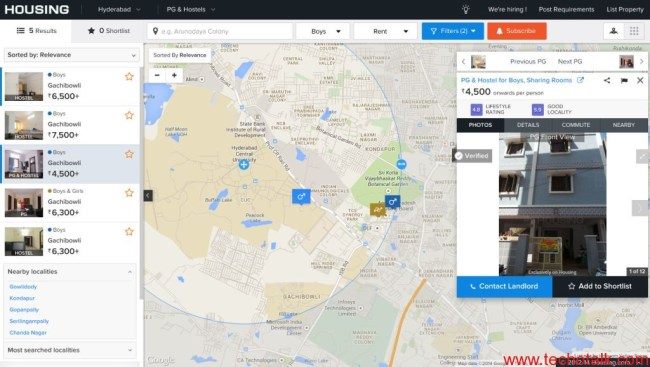Click the Contact Landlord button
650x367 pixels.
(504, 286)
